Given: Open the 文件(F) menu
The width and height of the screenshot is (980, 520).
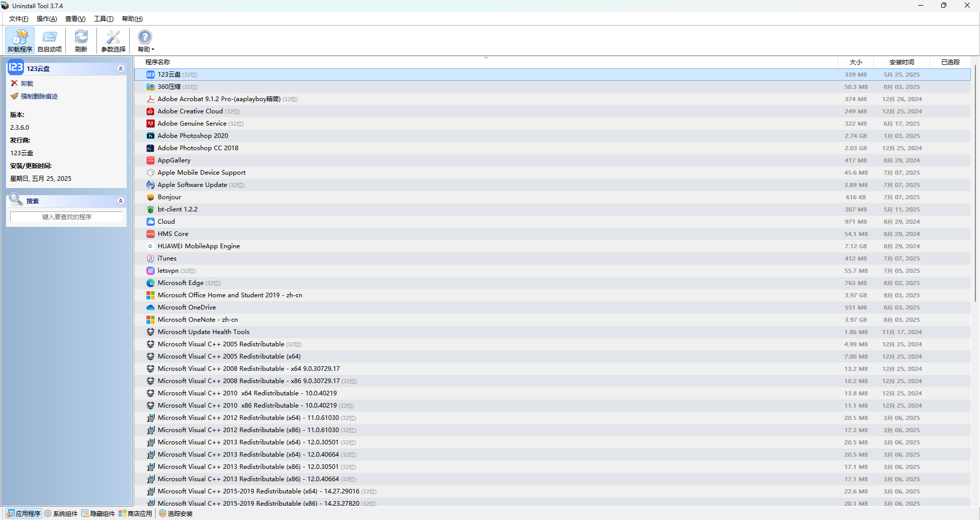Looking at the screenshot, I should [19, 19].
